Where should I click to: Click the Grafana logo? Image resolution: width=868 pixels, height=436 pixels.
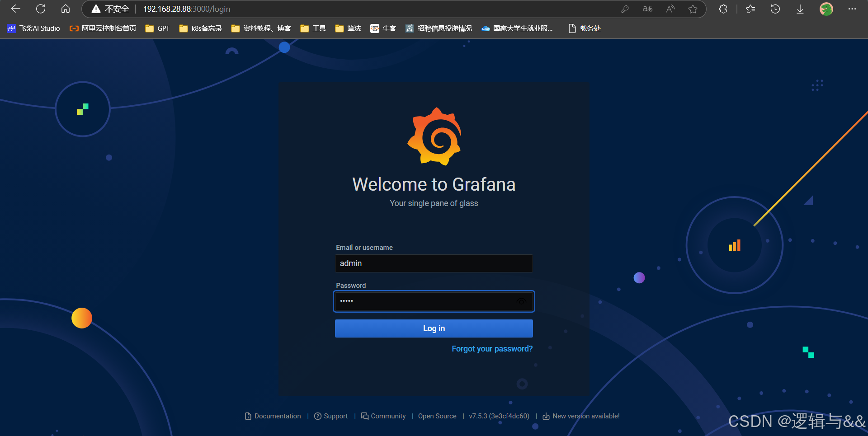click(434, 136)
